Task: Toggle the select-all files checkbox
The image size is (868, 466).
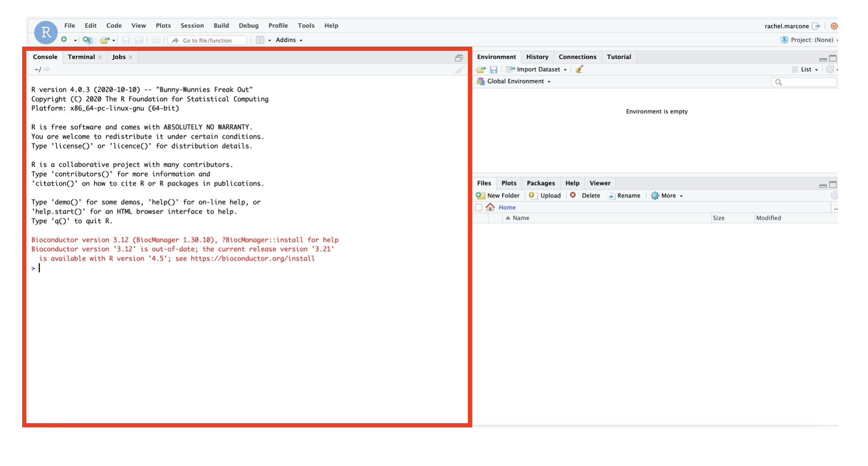Action: tap(479, 208)
